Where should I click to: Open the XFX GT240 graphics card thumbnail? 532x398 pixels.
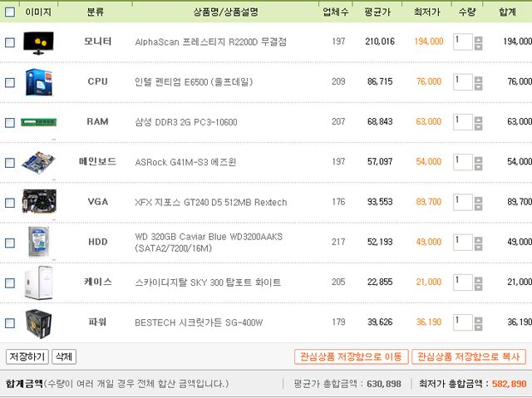pyautogui.click(x=39, y=201)
